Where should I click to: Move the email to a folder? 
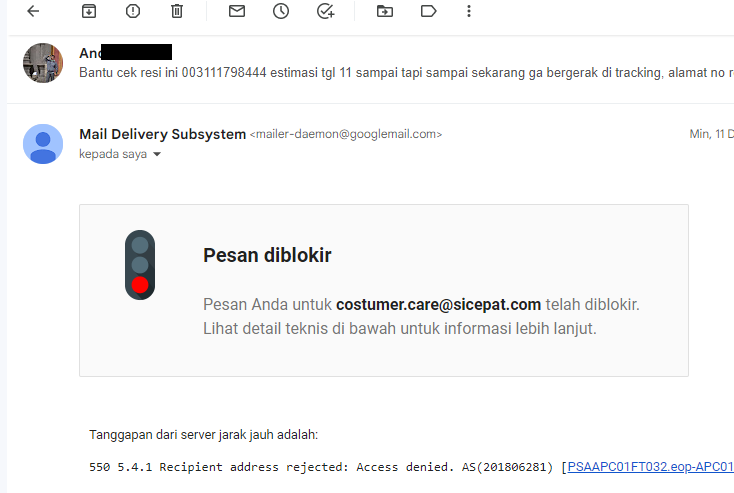point(385,11)
